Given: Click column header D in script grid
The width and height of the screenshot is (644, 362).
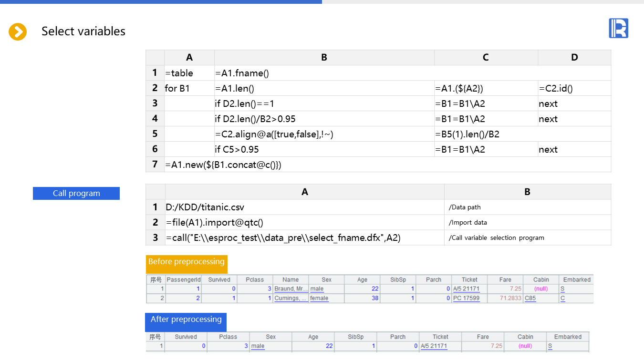Looking at the screenshot, I should click(574, 58).
